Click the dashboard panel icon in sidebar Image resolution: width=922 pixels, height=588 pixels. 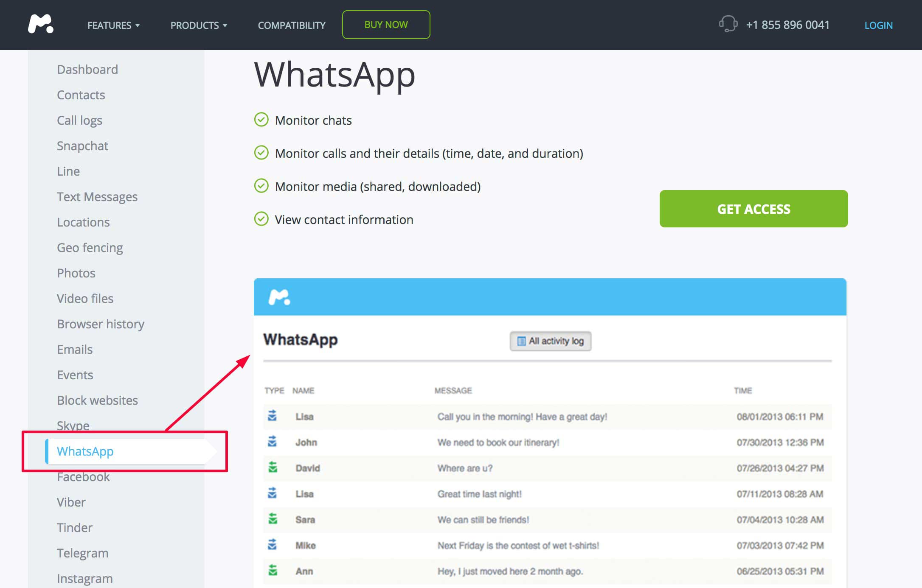point(87,68)
